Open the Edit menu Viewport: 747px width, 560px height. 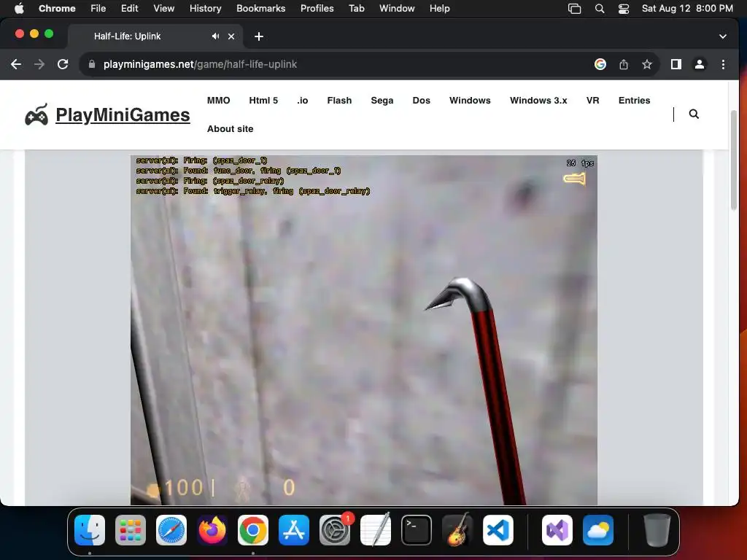(129, 9)
